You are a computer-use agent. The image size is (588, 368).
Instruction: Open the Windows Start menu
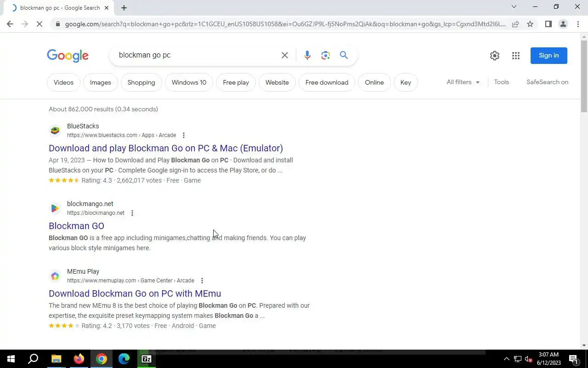(11, 359)
